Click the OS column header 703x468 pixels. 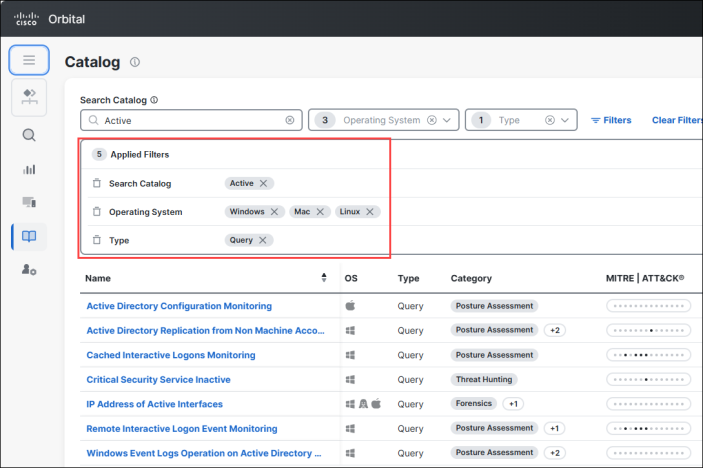[x=351, y=278]
